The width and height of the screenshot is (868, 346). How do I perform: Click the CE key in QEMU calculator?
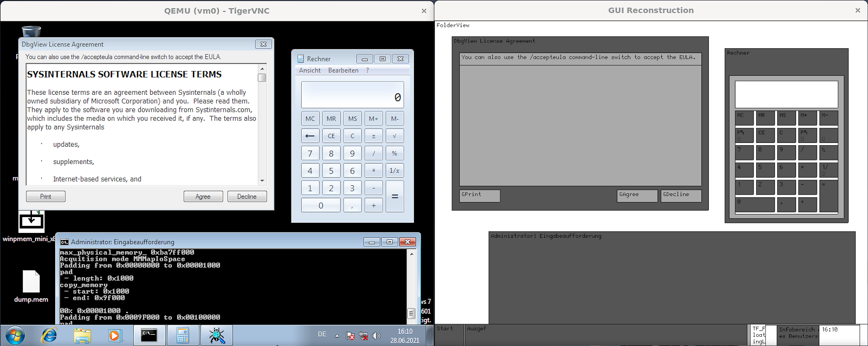click(x=331, y=136)
